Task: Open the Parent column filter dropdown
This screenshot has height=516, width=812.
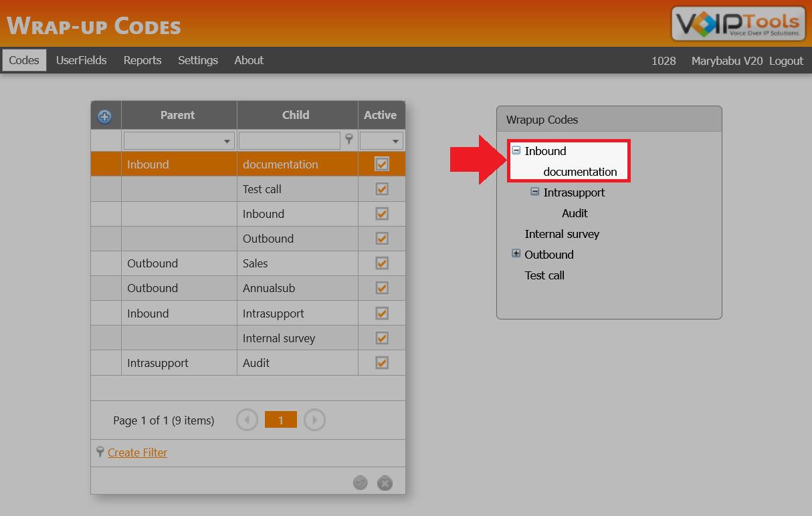Action: tap(227, 140)
